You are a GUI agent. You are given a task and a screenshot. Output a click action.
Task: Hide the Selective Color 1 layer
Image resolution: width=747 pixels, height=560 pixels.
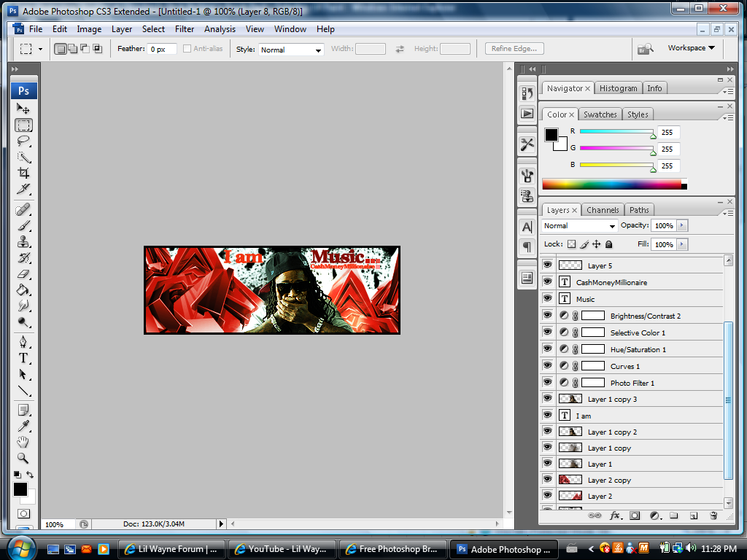click(x=547, y=332)
